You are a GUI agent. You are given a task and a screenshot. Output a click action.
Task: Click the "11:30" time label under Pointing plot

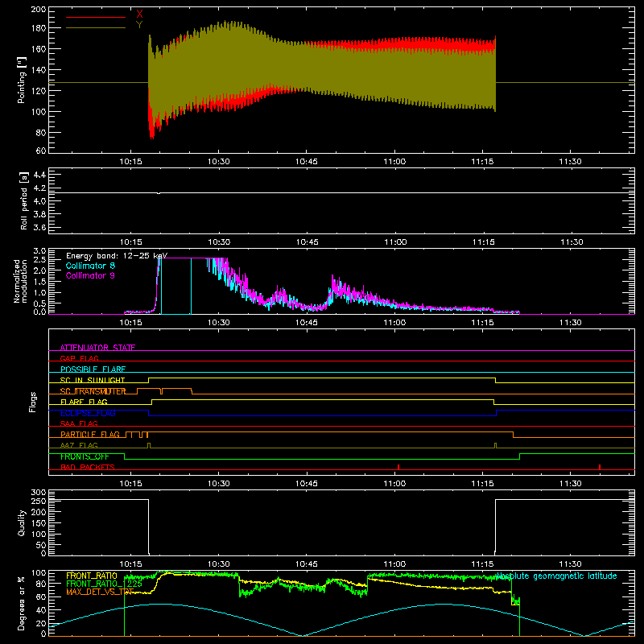click(570, 162)
